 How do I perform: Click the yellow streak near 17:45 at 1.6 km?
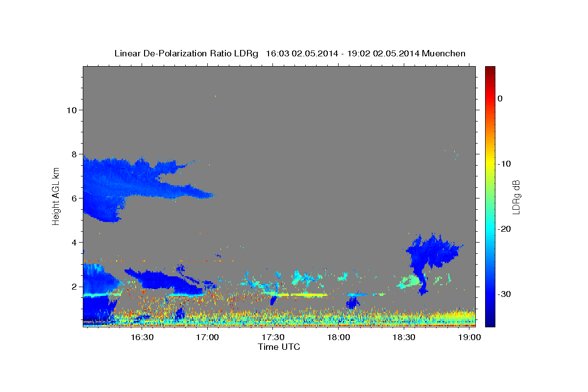pyautogui.click(x=309, y=295)
